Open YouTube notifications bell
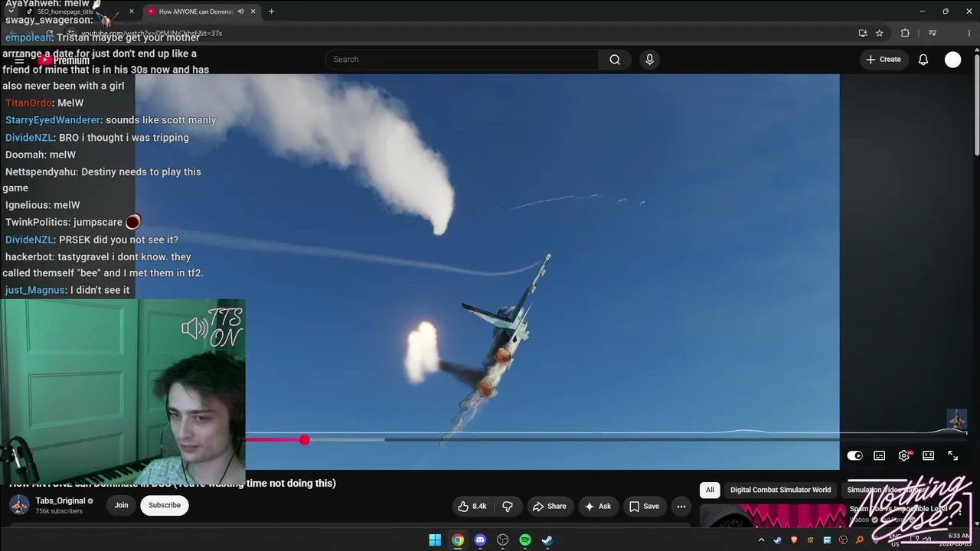 pos(923,60)
